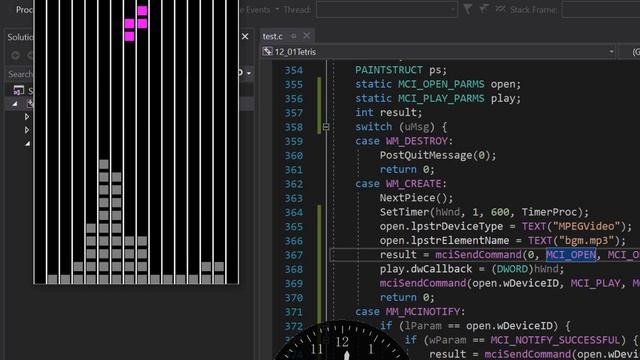
Task: Click NextPiece() on line 363
Action: [413, 198]
